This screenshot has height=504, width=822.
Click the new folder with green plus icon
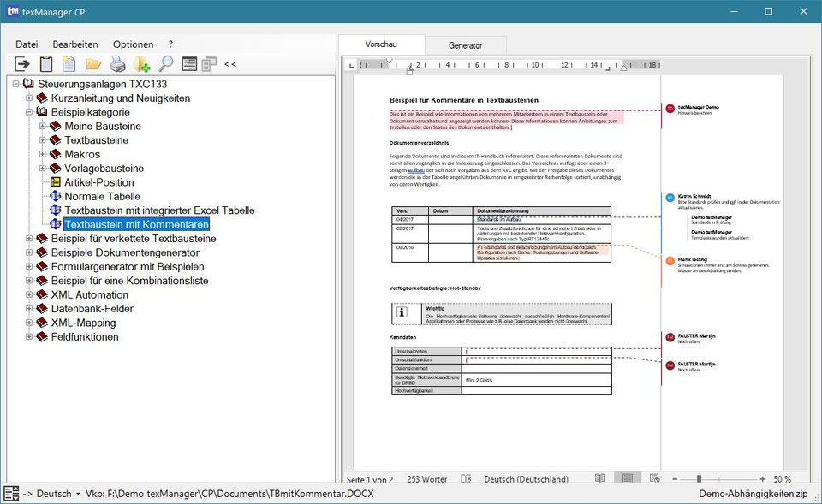[140, 63]
